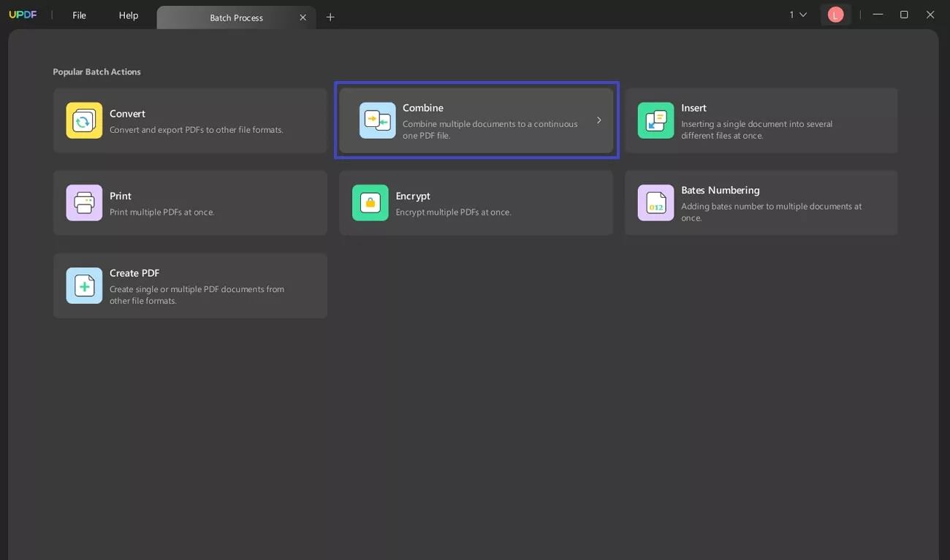Open the Help menu
950x560 pixels.
[129, 15]
